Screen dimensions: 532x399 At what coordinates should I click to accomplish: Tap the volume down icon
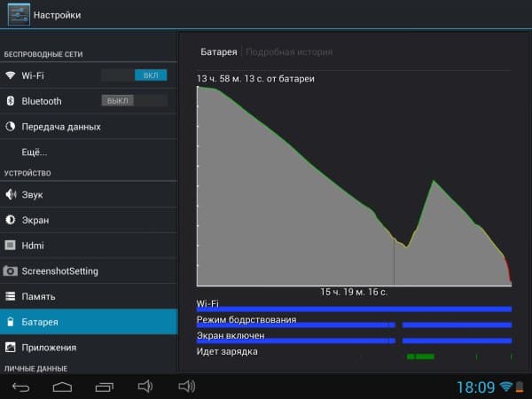[x=145, y=386]
